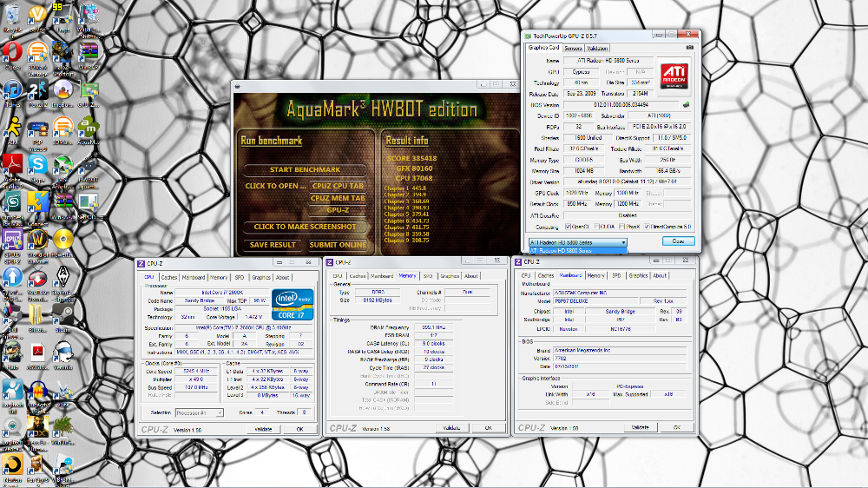Open the Opera browser desktop shortcut
The image size is (868, 488).
(12, 54)
